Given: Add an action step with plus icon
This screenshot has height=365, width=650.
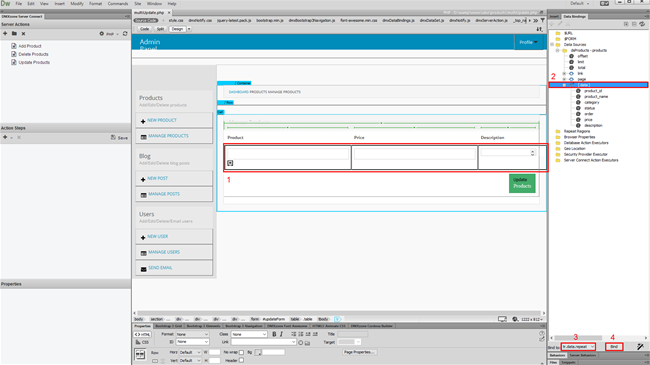Looking at the screenshot, I should (x=5, y=137).
